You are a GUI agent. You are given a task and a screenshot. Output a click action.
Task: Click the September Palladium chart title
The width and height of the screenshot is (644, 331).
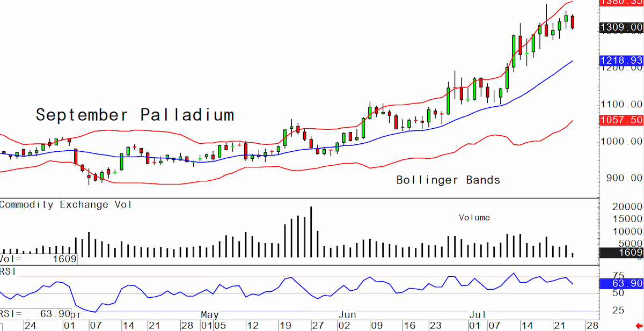click(135, 115)
